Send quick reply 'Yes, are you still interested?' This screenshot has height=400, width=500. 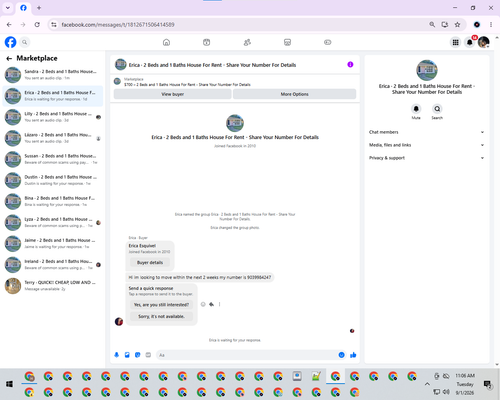[x=161, y=305]
